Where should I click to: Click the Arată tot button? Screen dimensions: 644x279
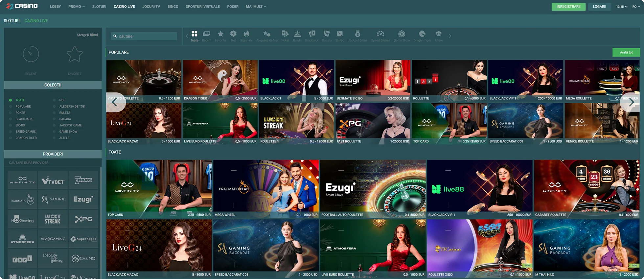tap(626, 53)
